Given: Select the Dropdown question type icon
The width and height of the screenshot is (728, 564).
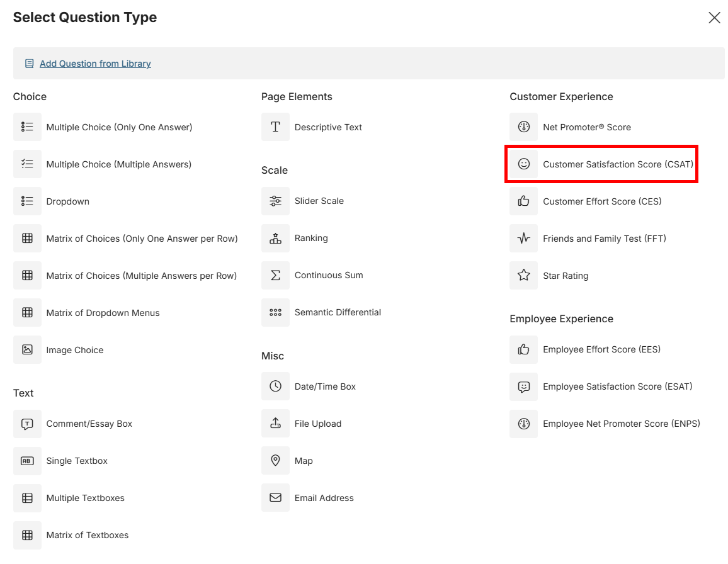Looking at the screenshot, I should pos(27,201).
